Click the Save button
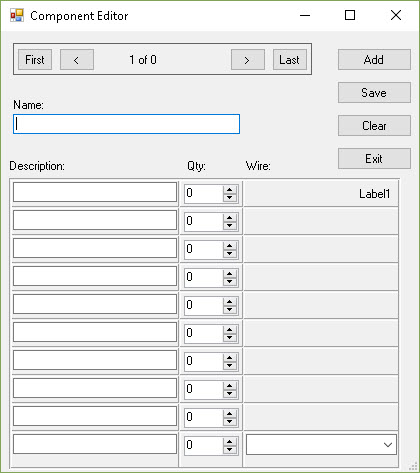The width and height of the screenshot is (420, 473). pos(374,93)
